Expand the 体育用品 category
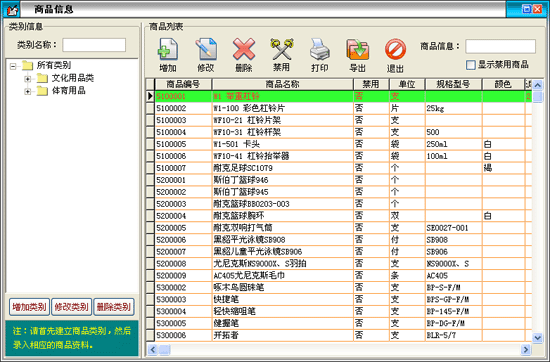The width and height of the screenshot is (550, 362). [28, 92]
